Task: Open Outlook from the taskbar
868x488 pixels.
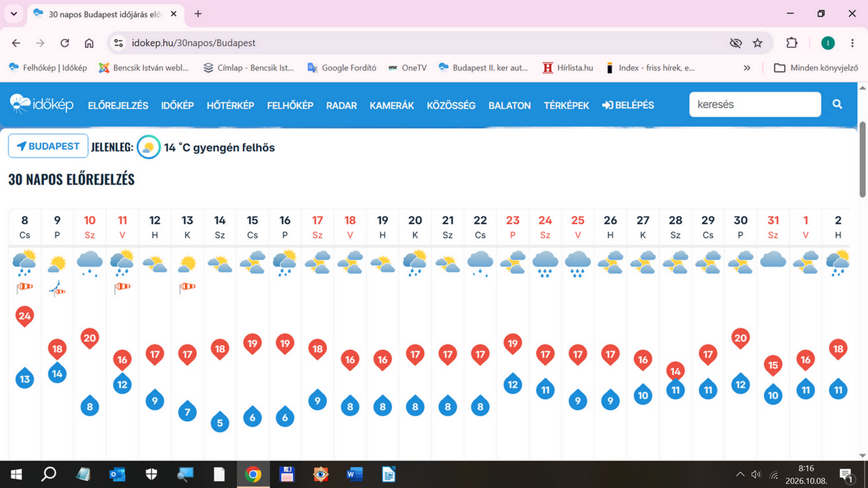Action: 117,475
